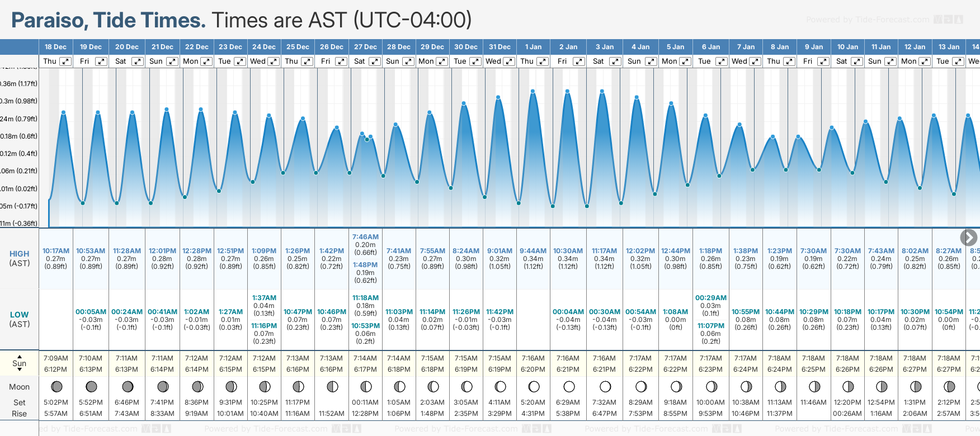Click the moon phase icon for 25 Dec
The image size is (980, 436).
[298, 386]
